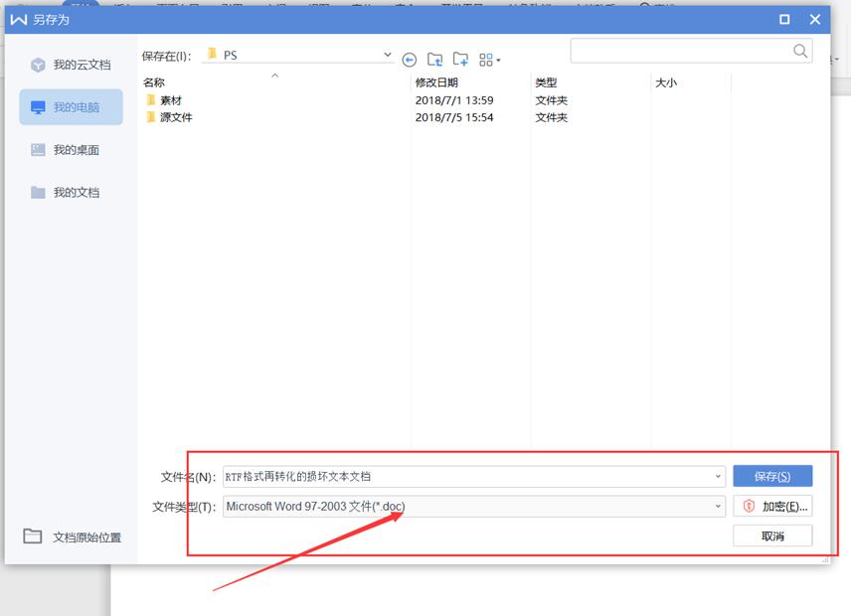The image size is (851, 616).
Task: Click the up-one-level folder icon
Action: (435, 60)
